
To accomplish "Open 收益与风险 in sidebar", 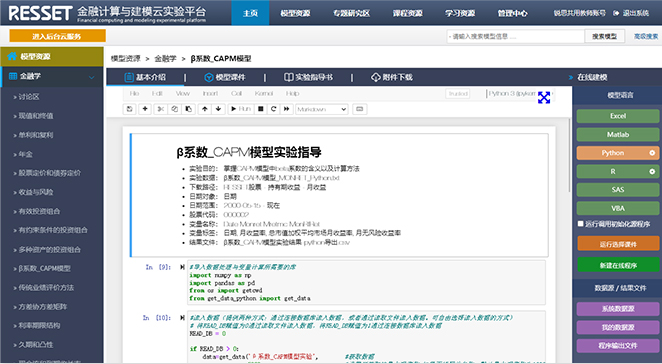I will 35,192.
